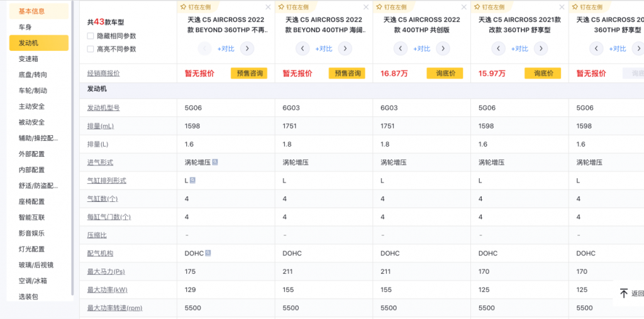The image size is (644, 319).
Task: Close the 400THP 共创版 model column
Action: click(x=464, y=7)
